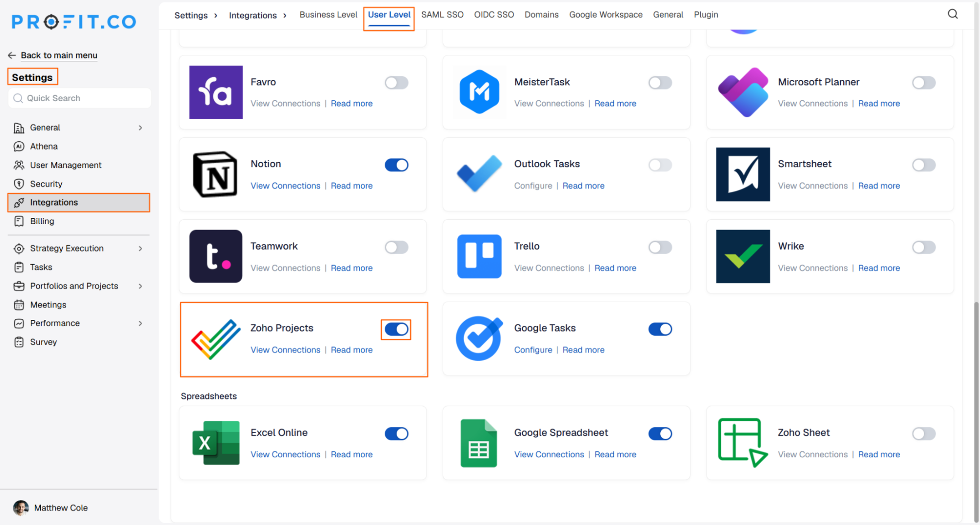Screen dimensions: 980x525
Task: Switch to the SAML SSO tab
Action: pyautogui.click(x=442, y=15)
